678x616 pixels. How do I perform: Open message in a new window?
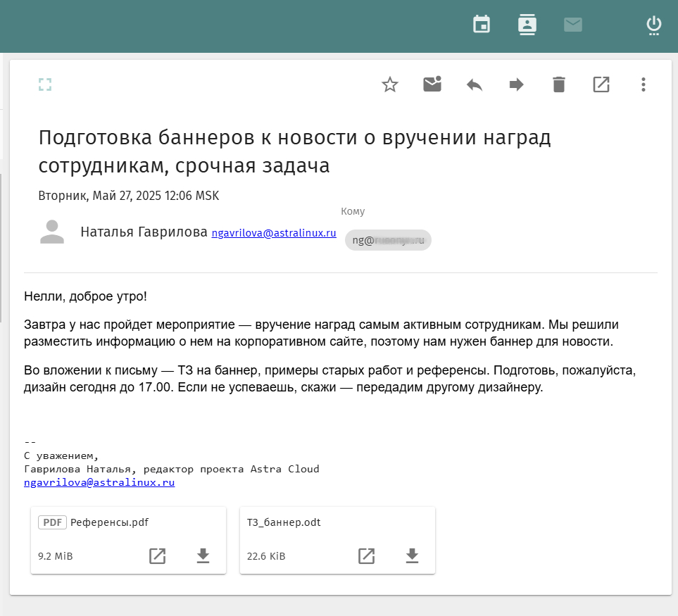coord(601,84)
